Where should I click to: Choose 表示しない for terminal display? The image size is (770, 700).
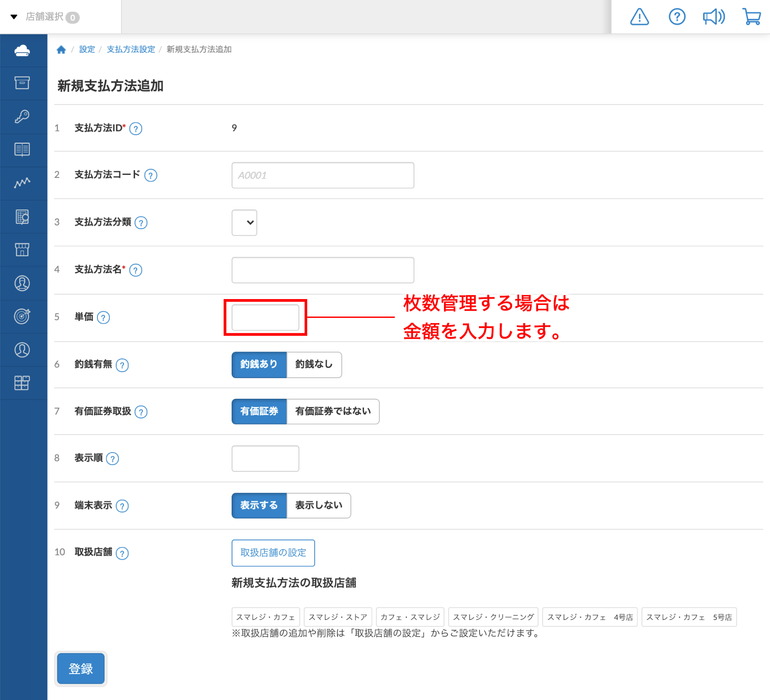318,505
